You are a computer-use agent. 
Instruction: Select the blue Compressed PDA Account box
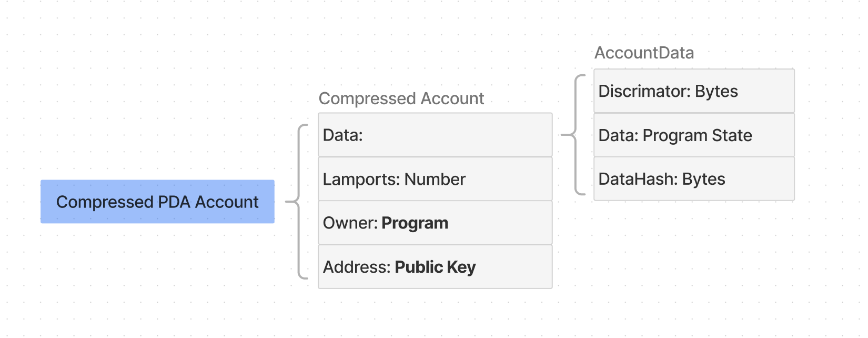tap(157, 202)
